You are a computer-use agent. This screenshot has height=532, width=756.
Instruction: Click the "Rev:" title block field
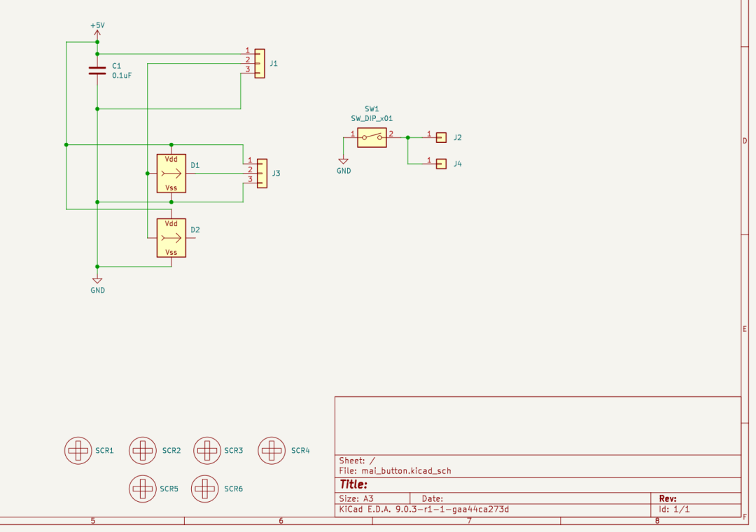[x=668, y=498]
